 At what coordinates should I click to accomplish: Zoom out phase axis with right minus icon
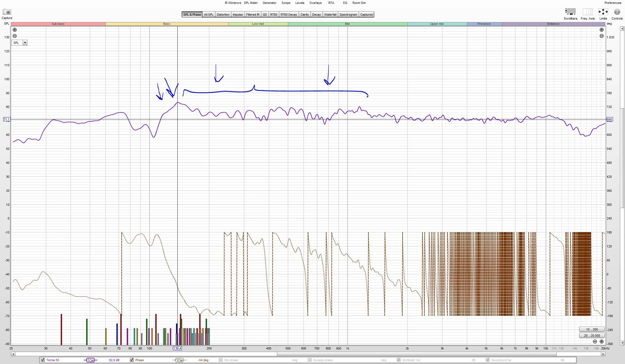[x=601, y=36]
